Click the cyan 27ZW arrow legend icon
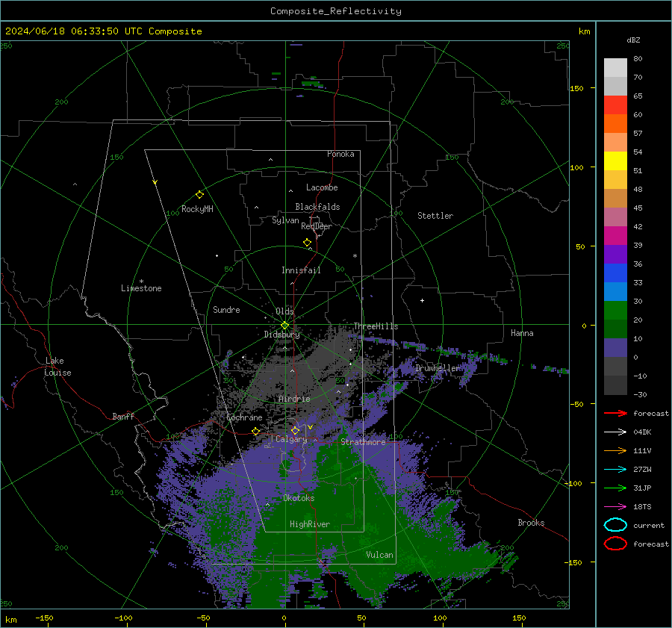 click(615, 470)
